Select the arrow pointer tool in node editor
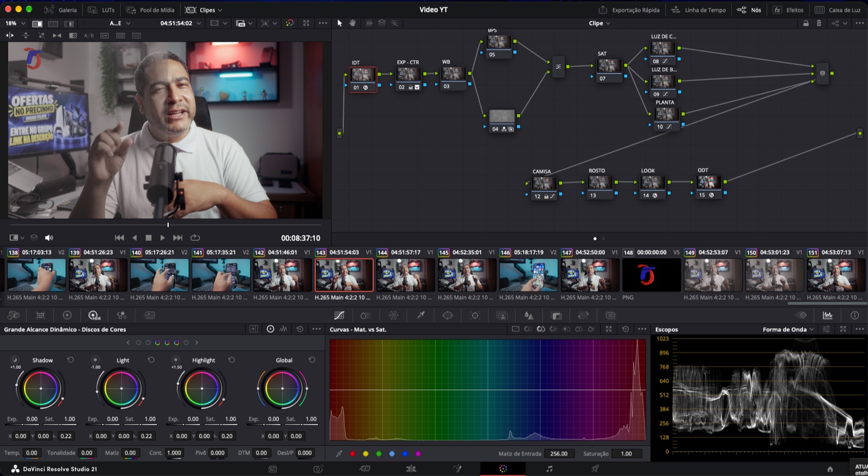 click(340, 23)
